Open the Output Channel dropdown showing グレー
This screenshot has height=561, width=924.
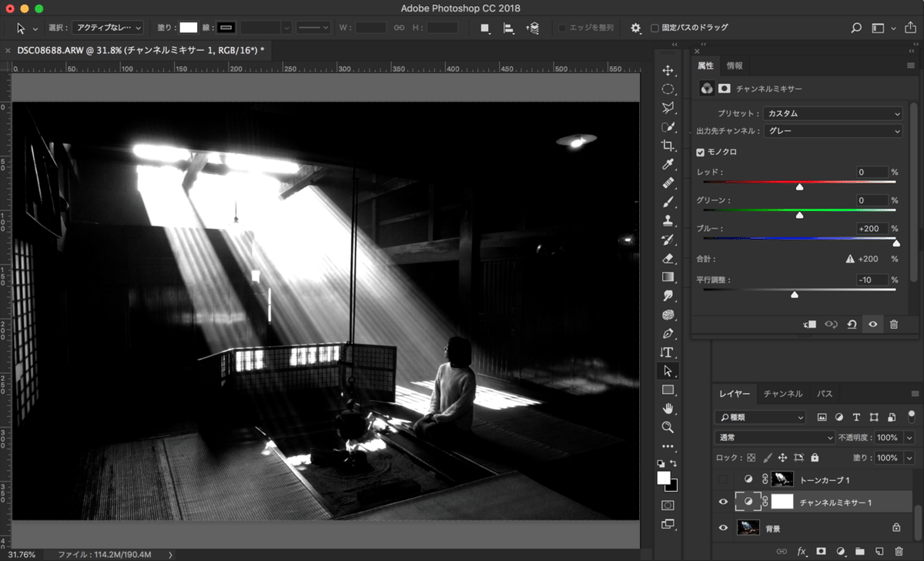833,131
